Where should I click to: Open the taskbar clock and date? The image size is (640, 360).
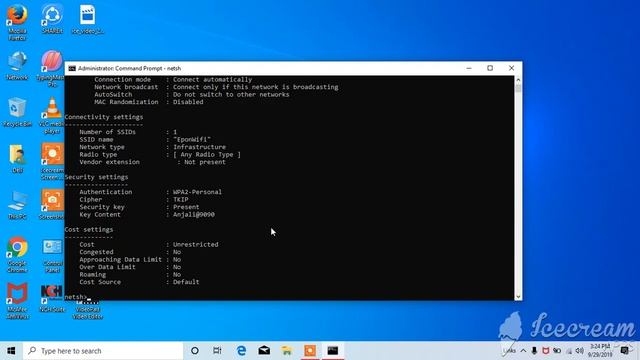(x=600, y=351)
